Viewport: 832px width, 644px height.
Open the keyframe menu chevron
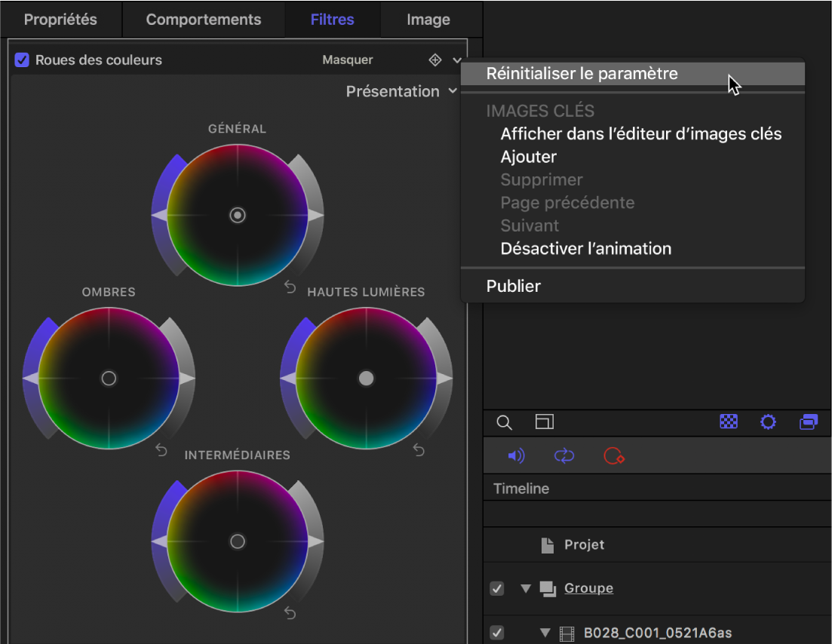(456, 60)
